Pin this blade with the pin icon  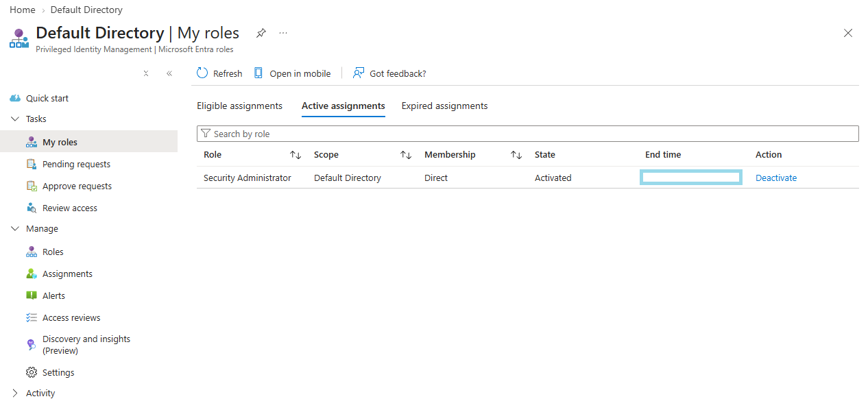(261, 33)
